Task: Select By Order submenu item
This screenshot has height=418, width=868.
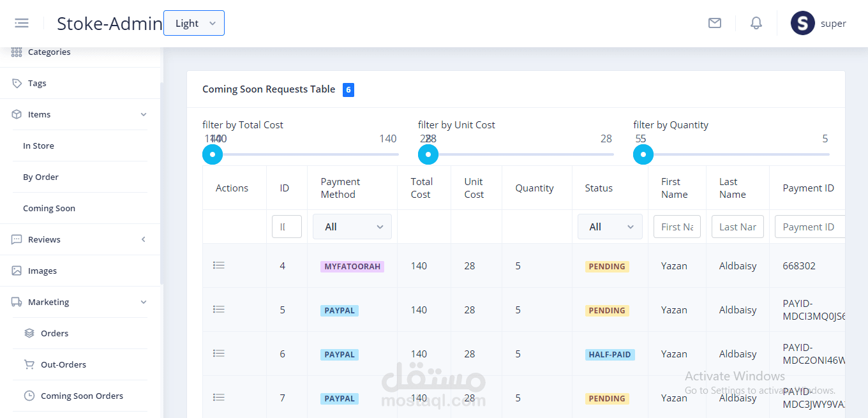Action: click(41, 177)
